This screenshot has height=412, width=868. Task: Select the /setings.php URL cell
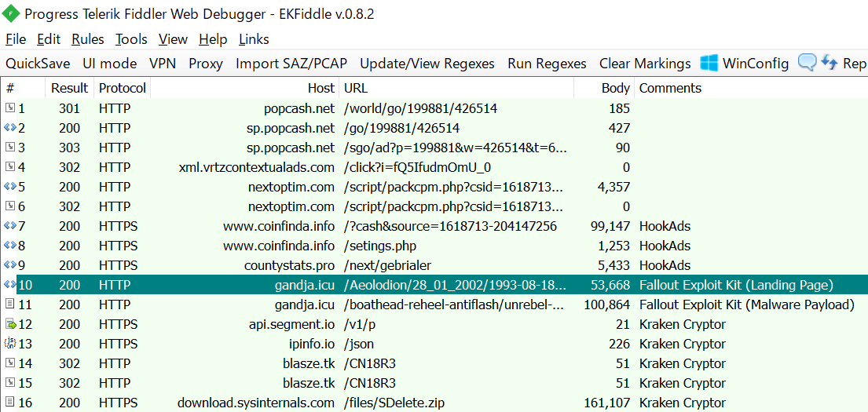pyautogui.click(x=379, y=245)
